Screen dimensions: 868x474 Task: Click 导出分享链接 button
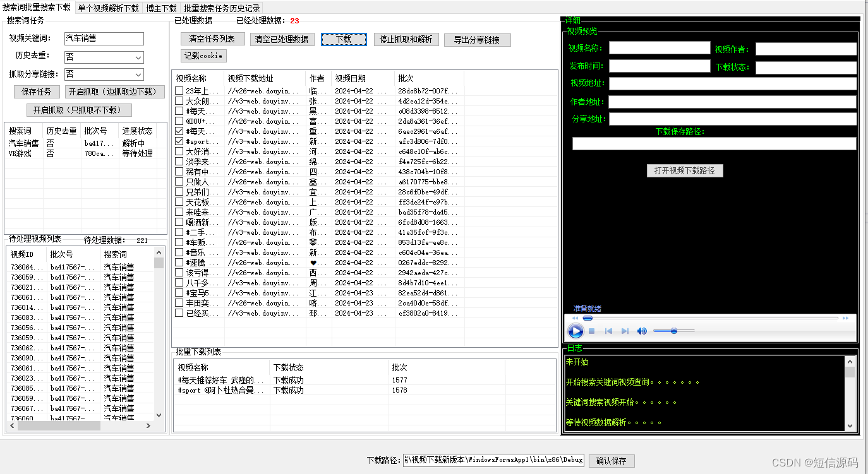(477, 40)
